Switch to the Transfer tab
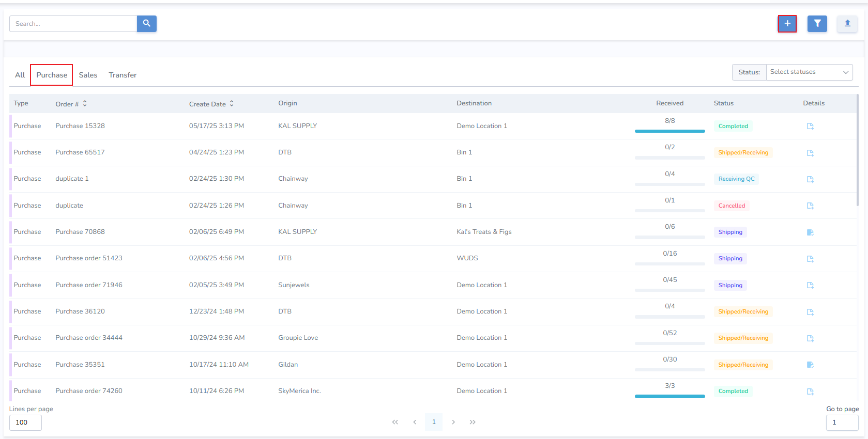This screenshot has width=868, height=439. pos(123,75)
